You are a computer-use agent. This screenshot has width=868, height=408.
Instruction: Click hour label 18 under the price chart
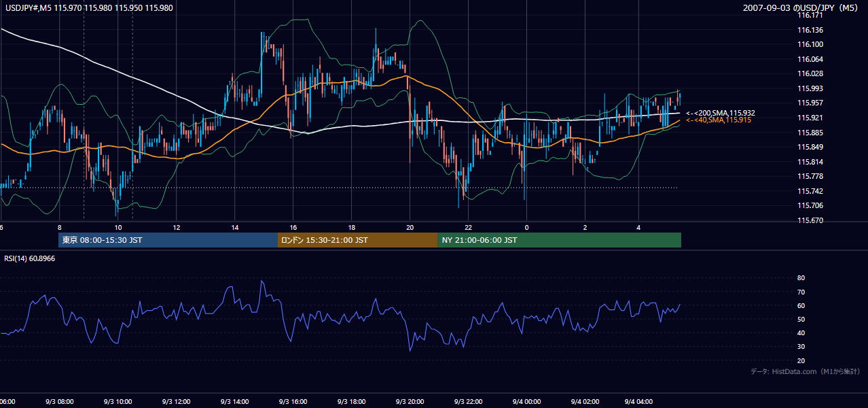[x=352, y=227]
